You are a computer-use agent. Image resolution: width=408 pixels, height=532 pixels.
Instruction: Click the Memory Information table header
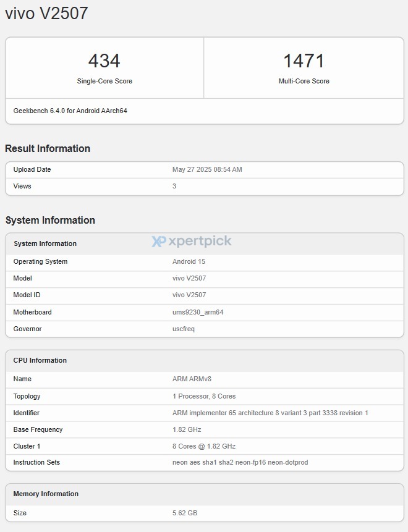46,494
